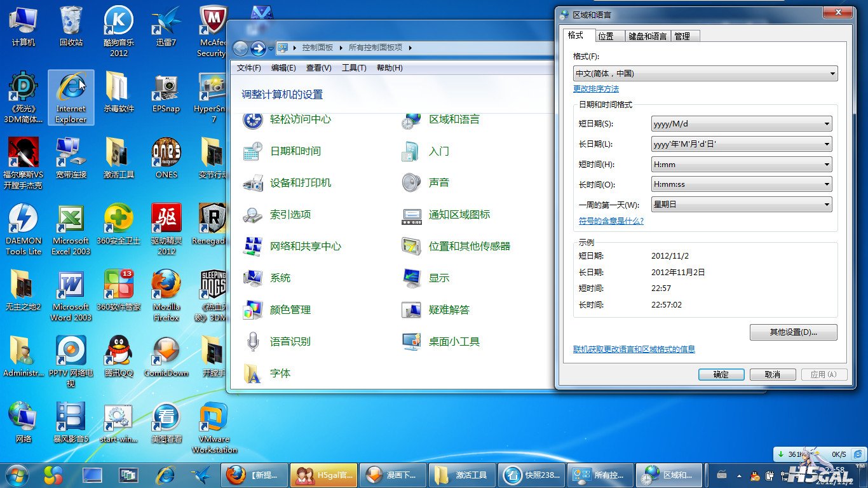Open the 声音 speaker icon
The image size is (868, 488).
click(x=411, y=183)
